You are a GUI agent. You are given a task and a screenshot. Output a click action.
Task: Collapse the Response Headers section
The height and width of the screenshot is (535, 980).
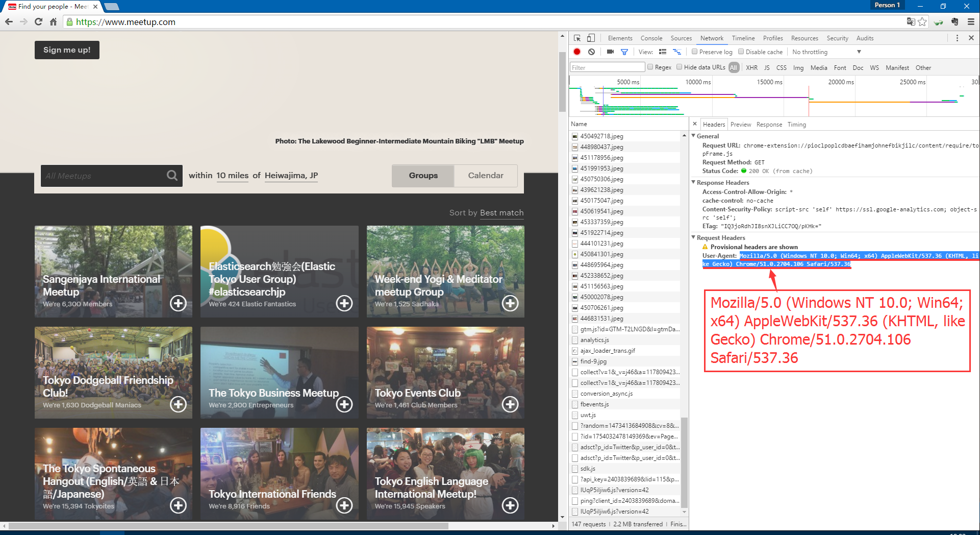(x=694, y=182)
